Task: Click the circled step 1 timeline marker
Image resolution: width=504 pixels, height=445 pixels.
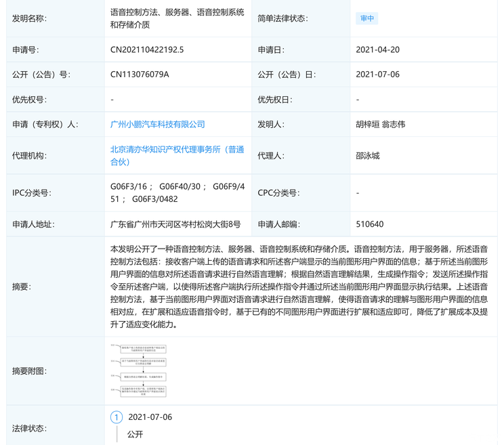Action: click(x=117, y=417)
